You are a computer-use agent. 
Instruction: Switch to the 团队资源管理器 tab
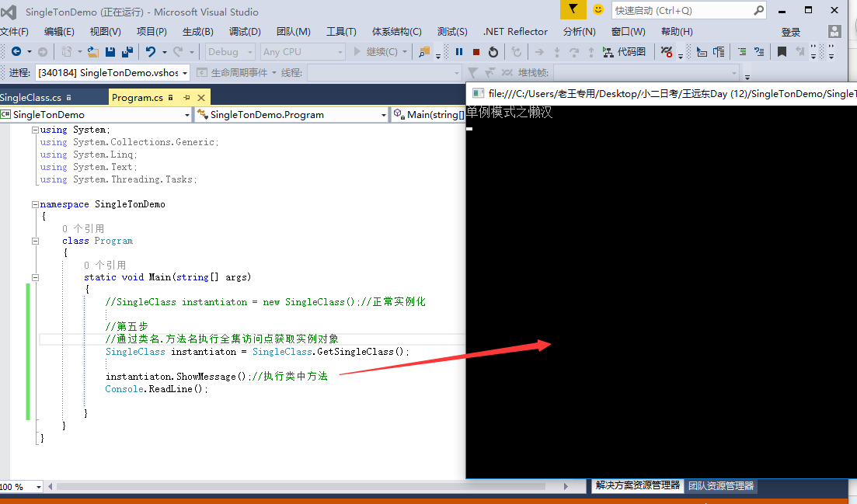coord(721,485)
